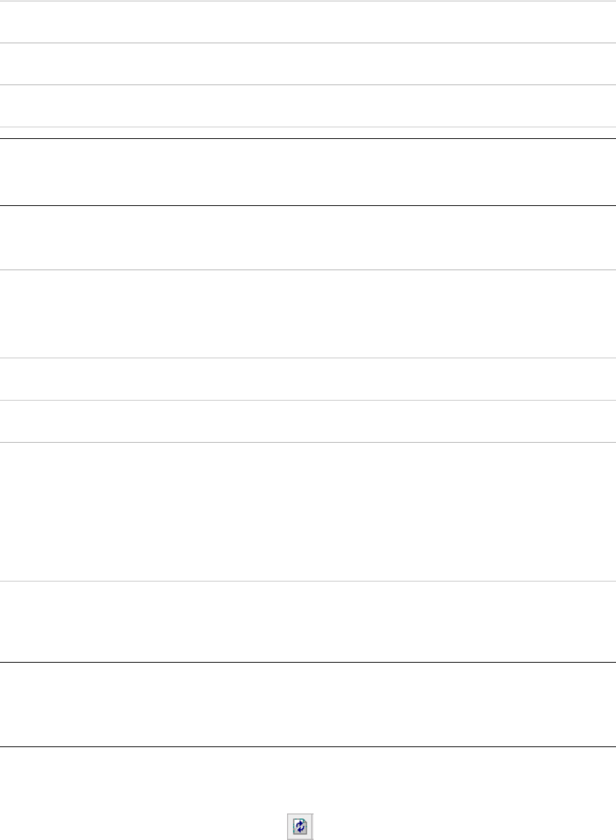Select the empty row directly below the tallest row

[x=307, y=621]
